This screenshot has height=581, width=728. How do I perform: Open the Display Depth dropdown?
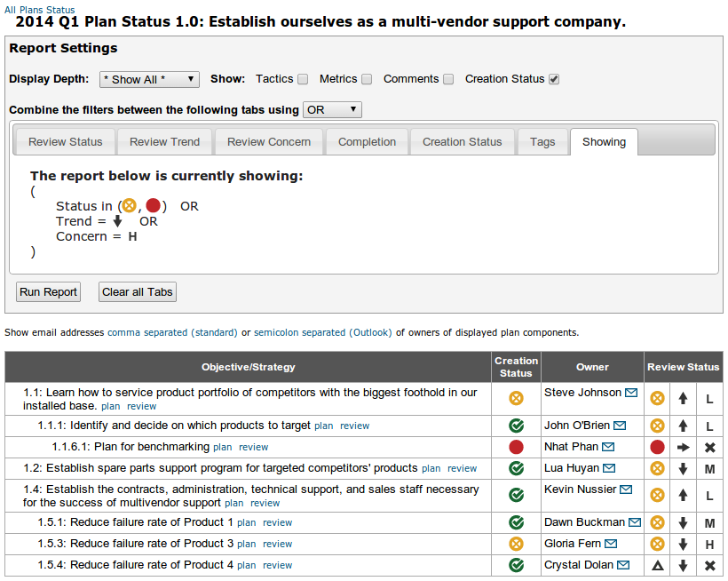(x=149, y=79)
